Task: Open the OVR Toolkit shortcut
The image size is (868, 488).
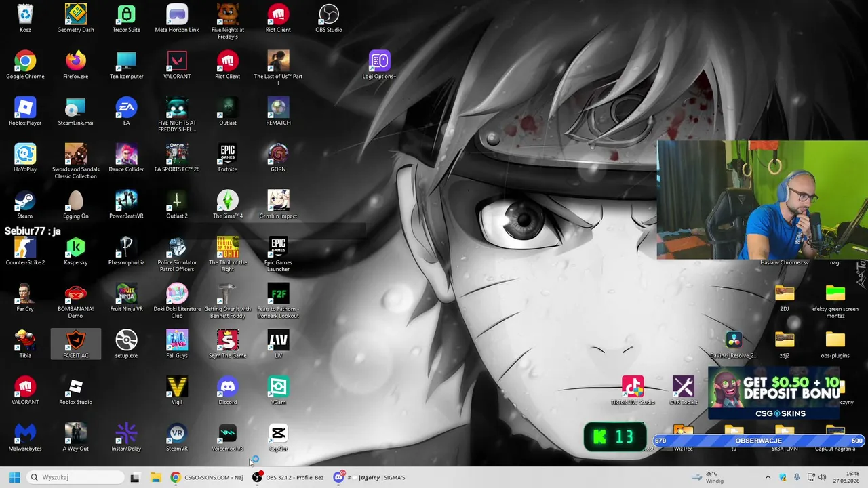Action: click(x=684, y=391)
